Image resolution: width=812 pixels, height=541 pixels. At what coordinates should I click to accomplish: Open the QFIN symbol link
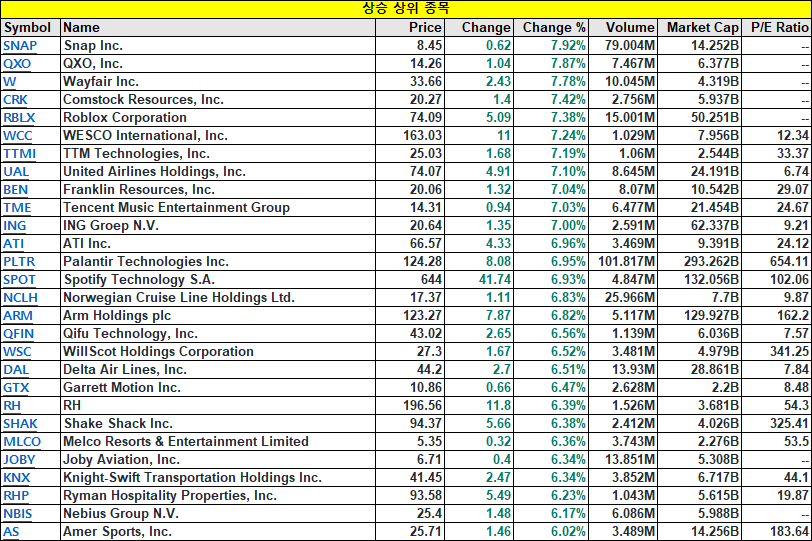[x=19, y=333]
